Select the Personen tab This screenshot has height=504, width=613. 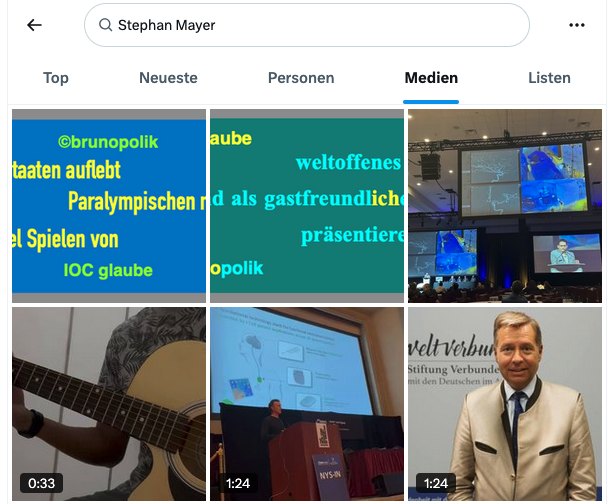click(301, 78)
